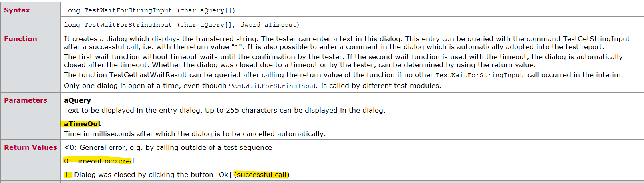Open the TestGetStringInput link
Screen dimensions: 644x183
tap(596, 39)
